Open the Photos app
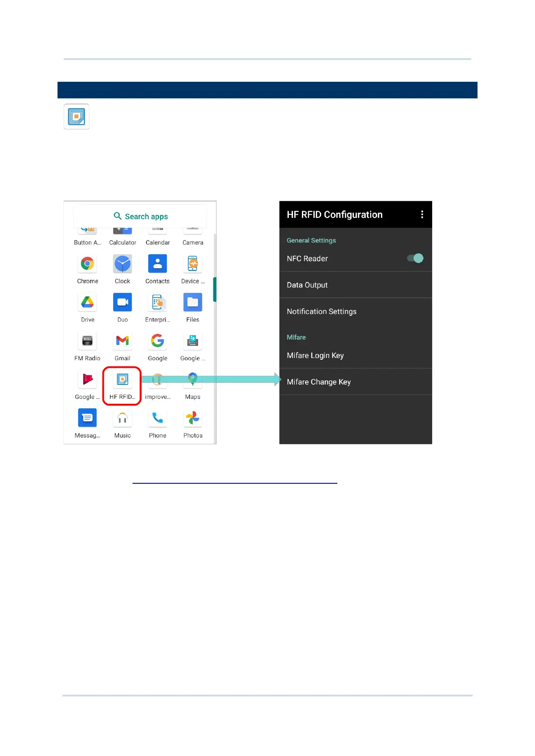This screenshot has width=535, height=756. coord(193,419)
